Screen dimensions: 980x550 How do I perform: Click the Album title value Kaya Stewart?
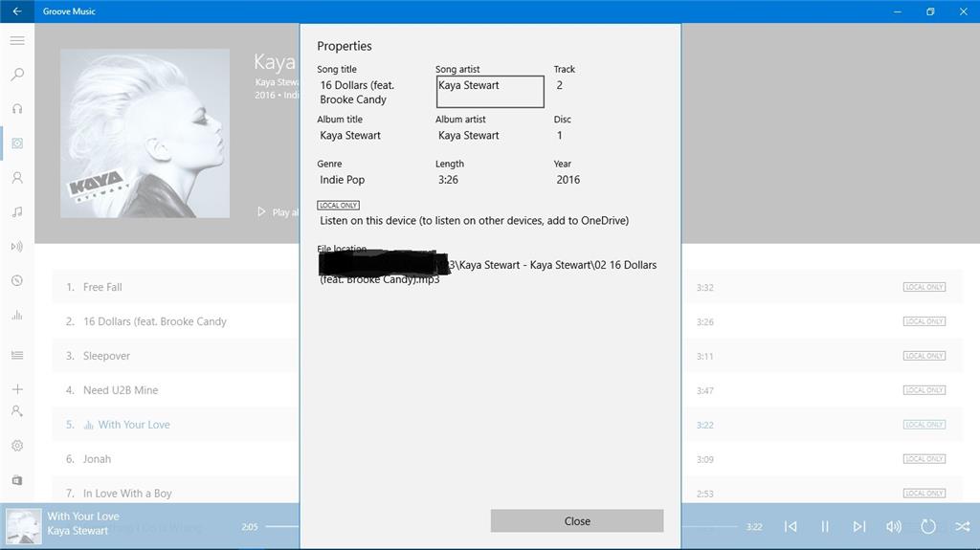coord(350,135)
